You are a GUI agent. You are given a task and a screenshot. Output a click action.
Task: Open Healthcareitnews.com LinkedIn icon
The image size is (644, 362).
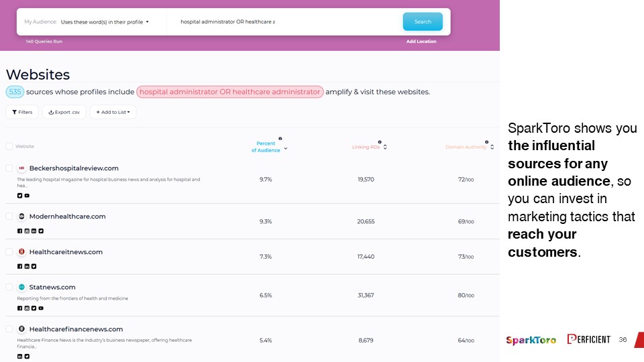coord(27,266)
